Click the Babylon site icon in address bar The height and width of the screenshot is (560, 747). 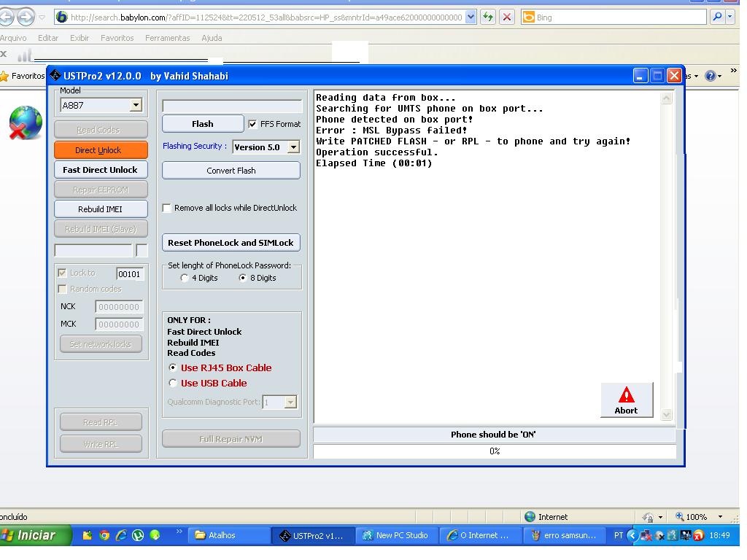coord(62,17)
